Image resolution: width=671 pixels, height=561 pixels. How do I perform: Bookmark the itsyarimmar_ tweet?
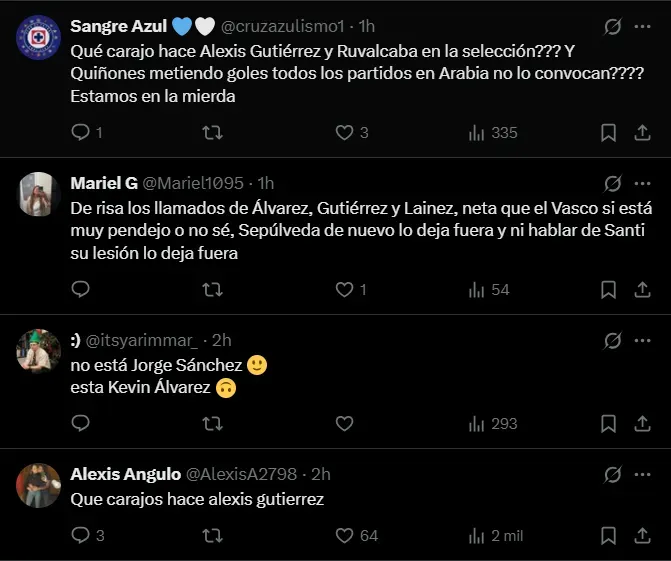pyautogui.click(x=608, y=423)
